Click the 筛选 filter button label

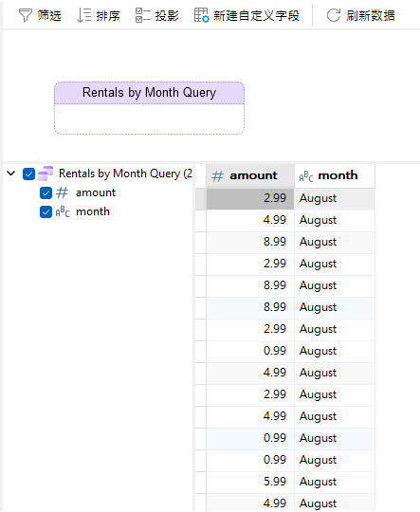49,15
